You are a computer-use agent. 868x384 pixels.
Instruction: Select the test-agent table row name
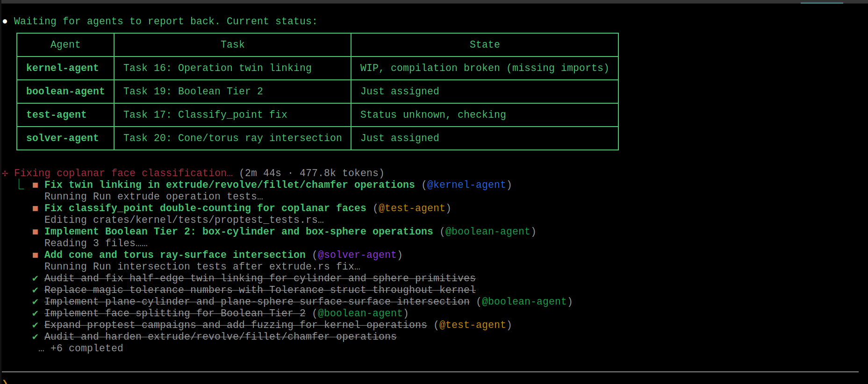(x=56, y=115)
